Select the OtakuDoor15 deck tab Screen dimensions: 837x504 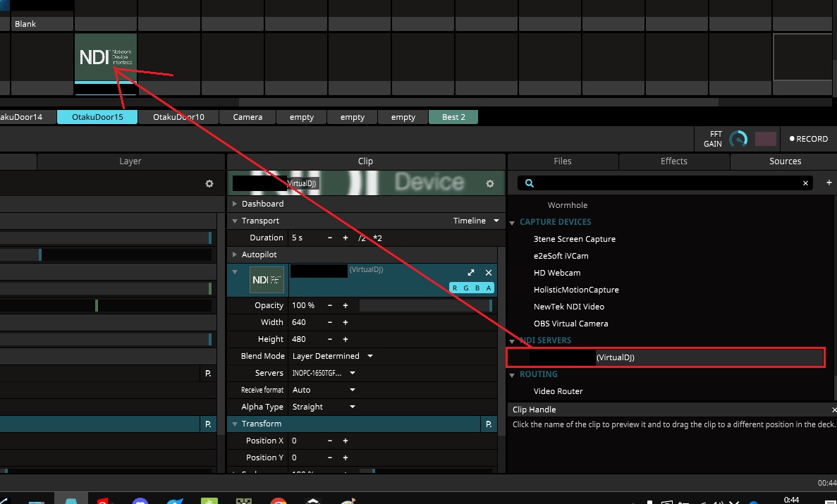[x=98, y=117]
